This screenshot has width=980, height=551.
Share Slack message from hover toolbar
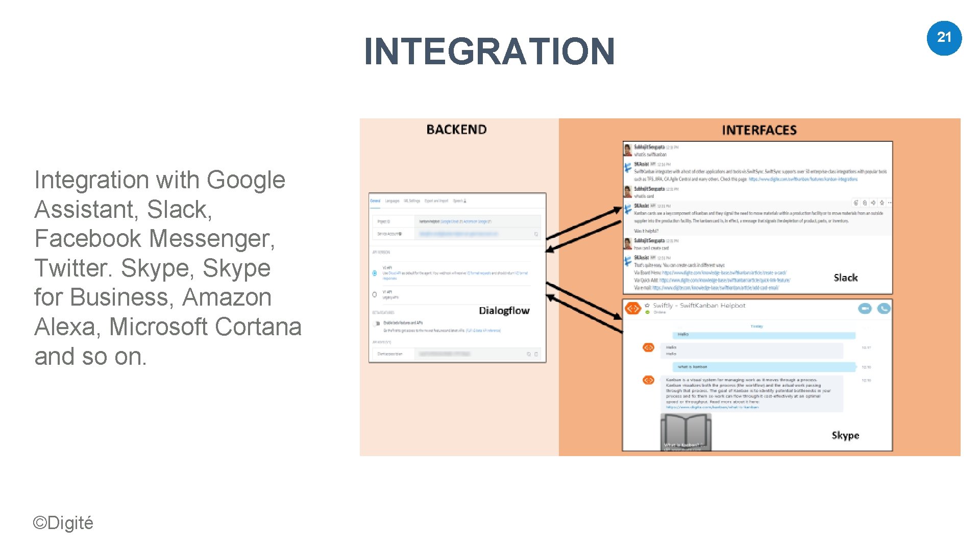(873, 203)
